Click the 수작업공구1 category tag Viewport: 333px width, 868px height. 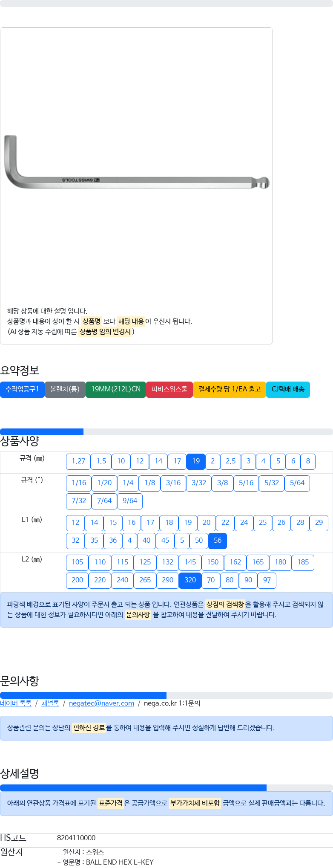(x=22, y=389)
